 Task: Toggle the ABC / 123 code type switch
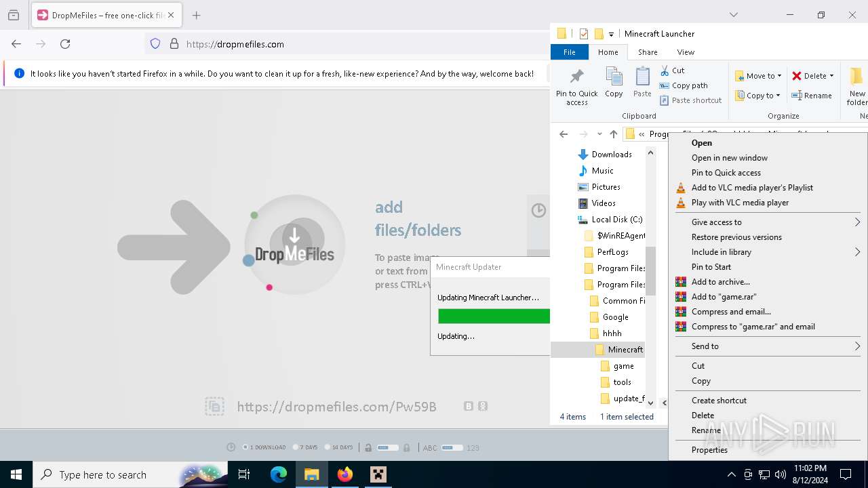(x=452, y=447)
